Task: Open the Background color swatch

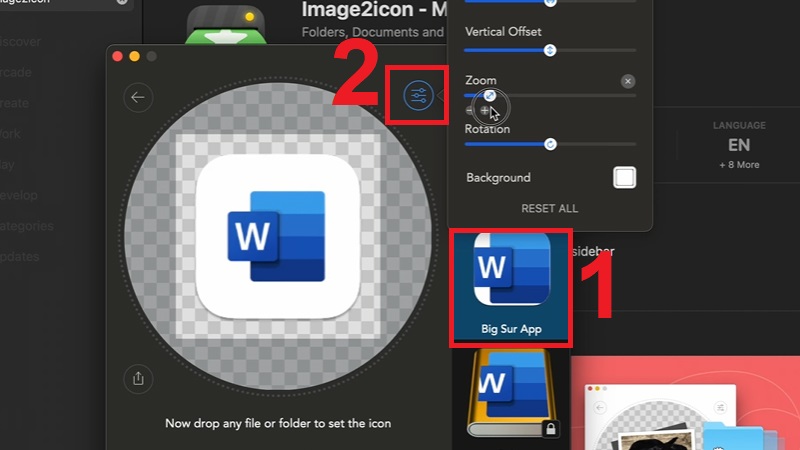Action: (624, 178)
